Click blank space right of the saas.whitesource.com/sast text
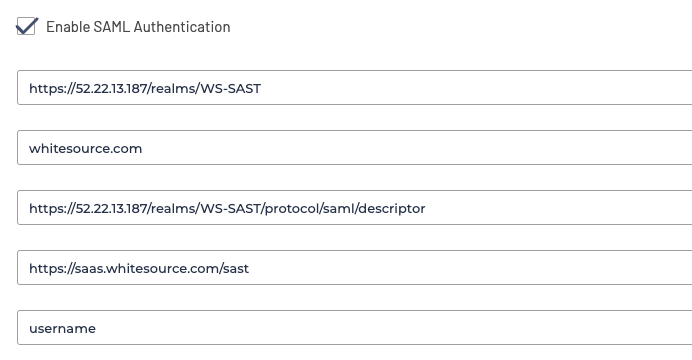This screenshot has width=692, height=360. tap(468, 267)
